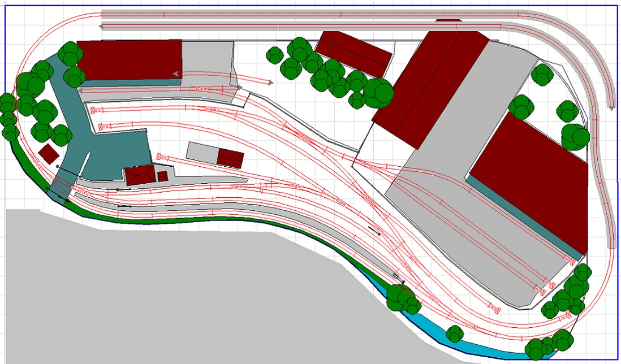
Task: Select the large red building on the right
Action: (x=529, y=178)
